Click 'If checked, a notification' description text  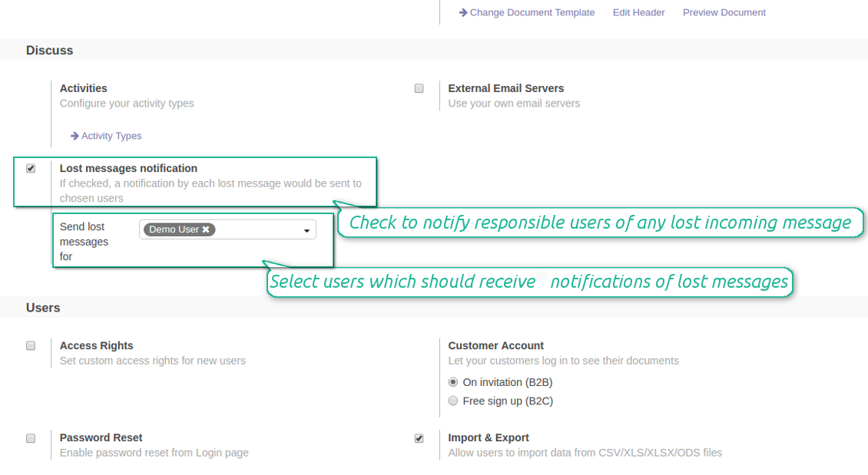click(x=210, y=191)
